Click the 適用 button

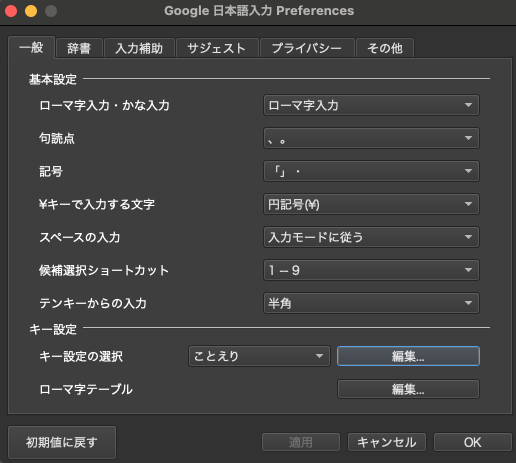point(301,442)
